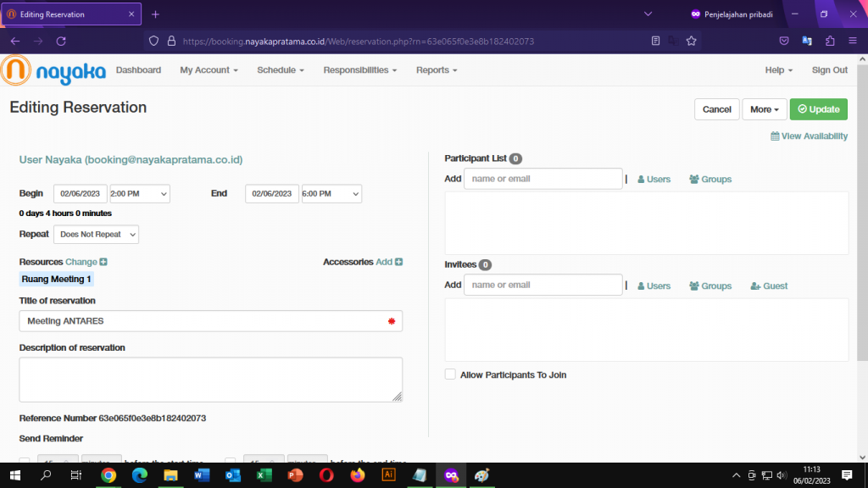
Task: Open the Reports menu
Action: click(x=437, y=70)
